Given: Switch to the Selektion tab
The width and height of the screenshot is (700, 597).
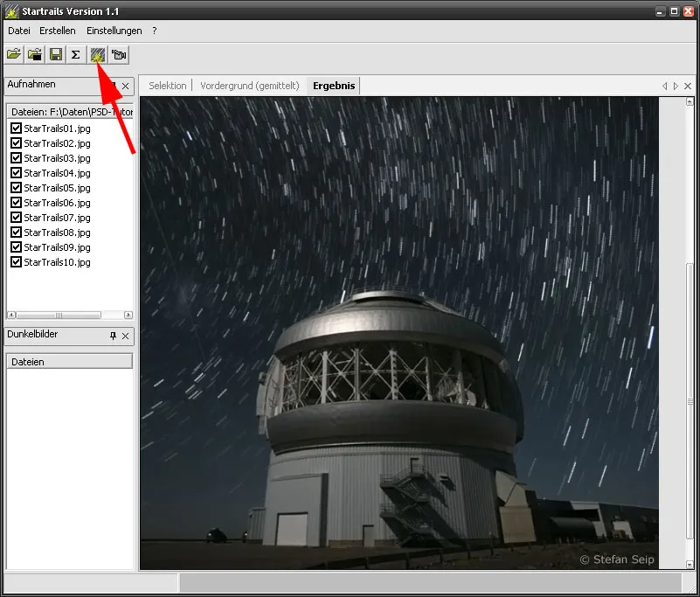Looking at the screenshot, I should pos(166,86).
